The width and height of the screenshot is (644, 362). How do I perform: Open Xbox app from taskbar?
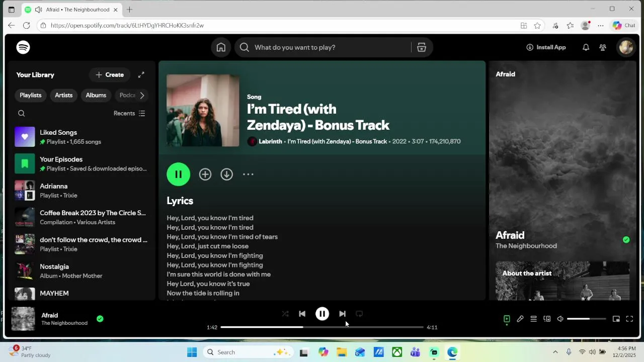tap(397, 352)
